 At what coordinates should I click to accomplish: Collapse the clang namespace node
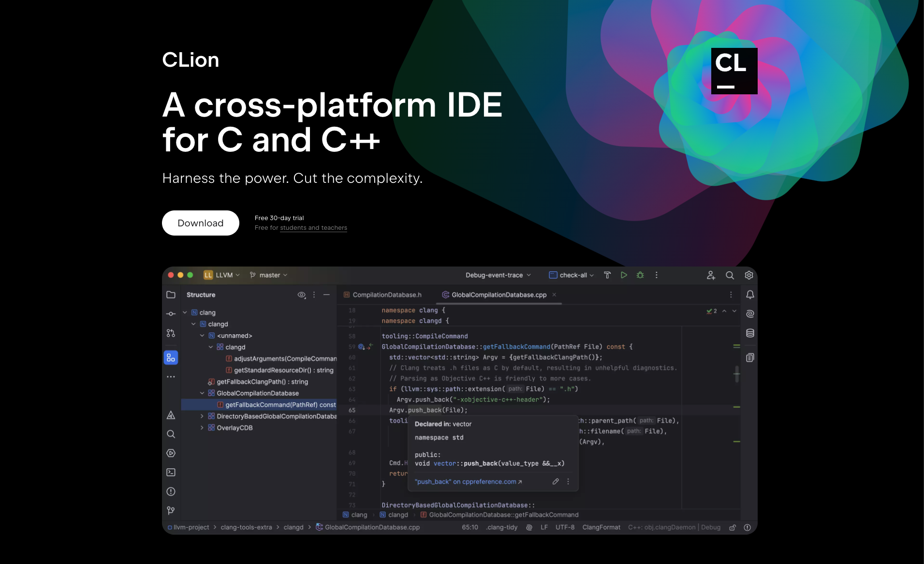pos(185,312)
